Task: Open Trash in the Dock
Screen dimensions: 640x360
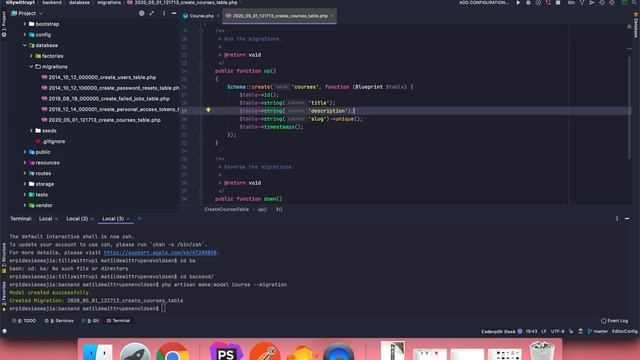Action: tap(542, 351)
